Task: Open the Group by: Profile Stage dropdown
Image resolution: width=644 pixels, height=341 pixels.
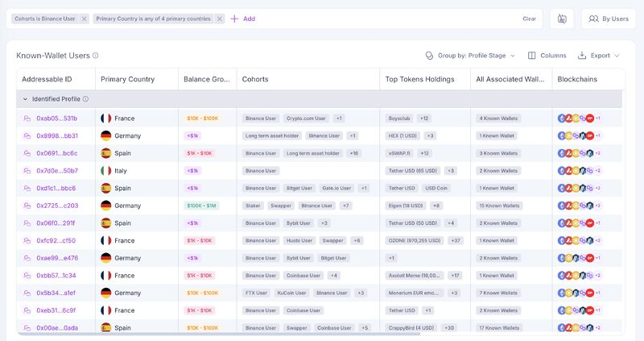Action: tap(470, 56)
